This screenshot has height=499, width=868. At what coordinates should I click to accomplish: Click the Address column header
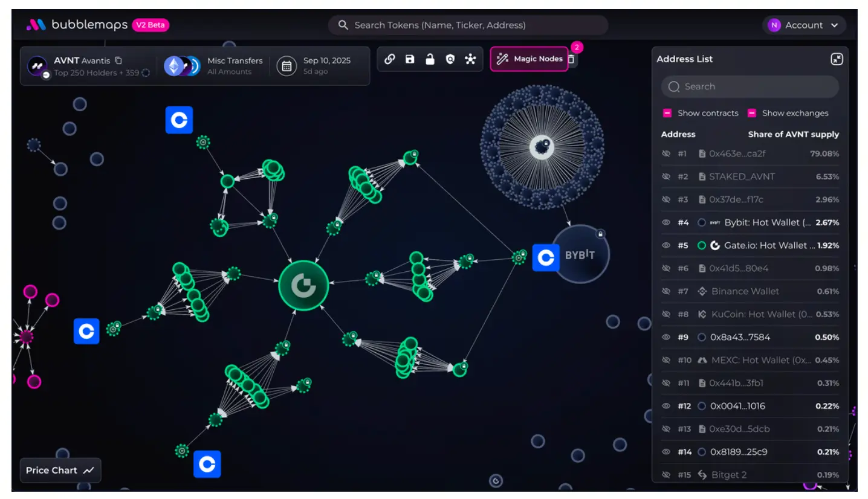tap(678, 134)
